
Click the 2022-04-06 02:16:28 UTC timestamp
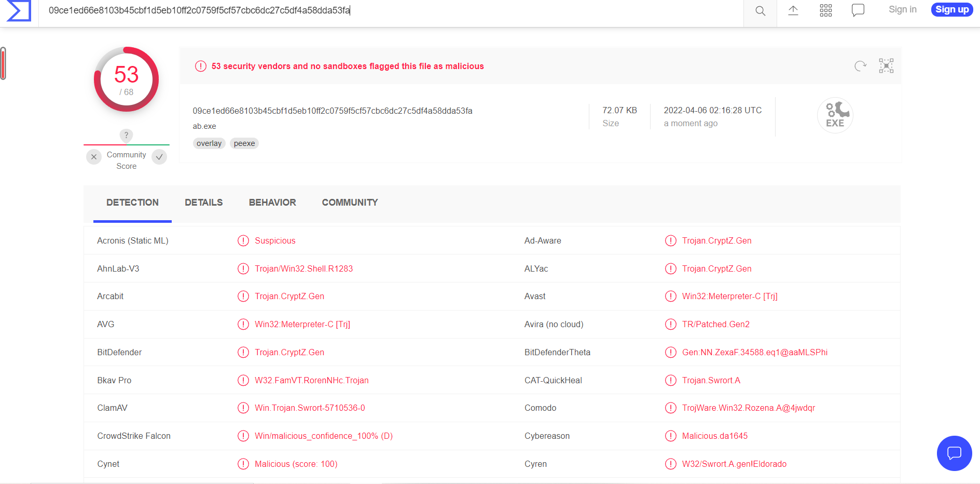pyautogui.click(x=713, y=111)
